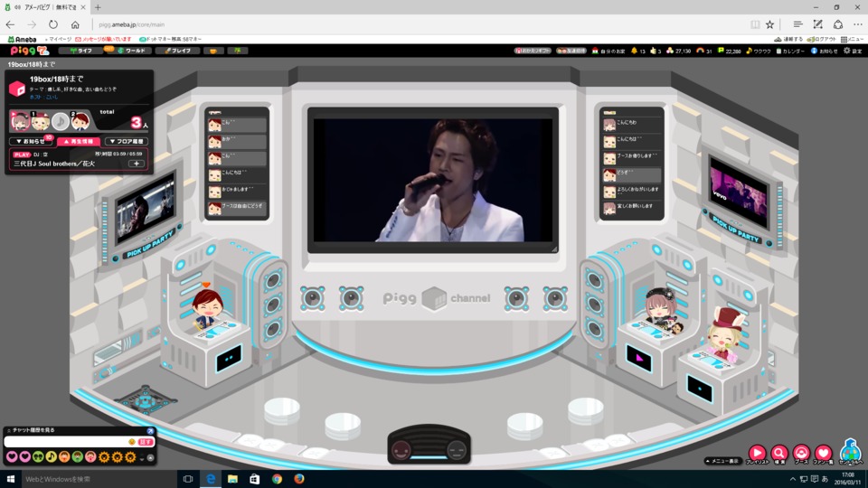Screen dimensions: 868x488
Task: Click the blonde avatar numbered 1
Action: pyautogui.click(x=41, y=121)
